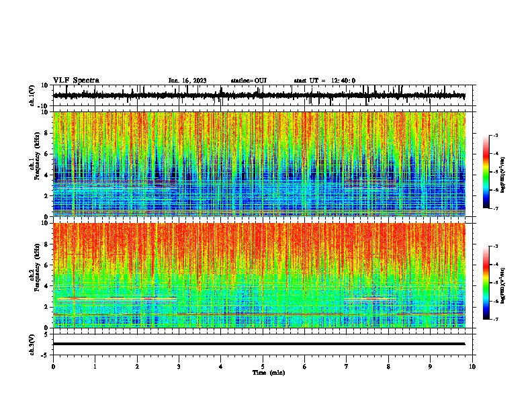Click the "-3" label on ch.2 color scale
This screenshot has height=411, width=532.
495,246
